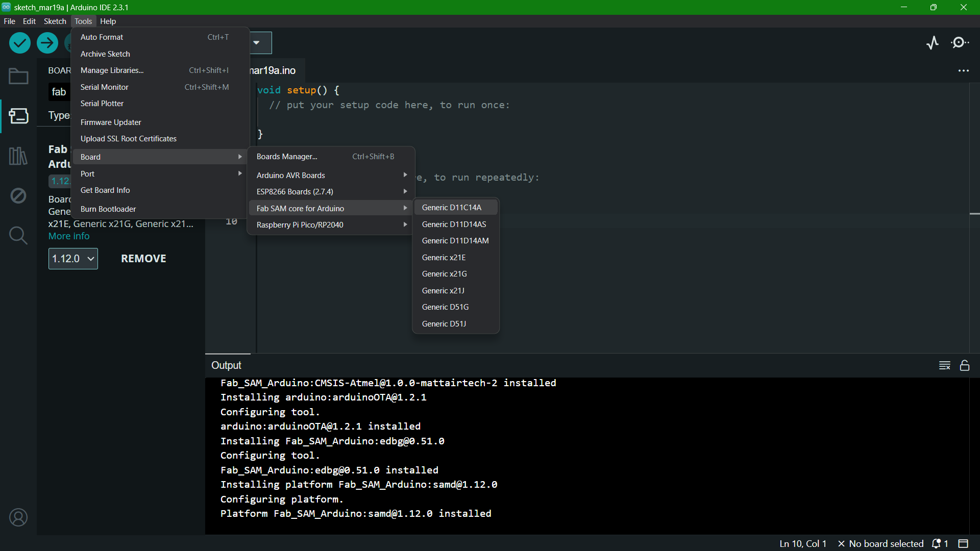Close the open Tools menu

[x=83, y=21]
